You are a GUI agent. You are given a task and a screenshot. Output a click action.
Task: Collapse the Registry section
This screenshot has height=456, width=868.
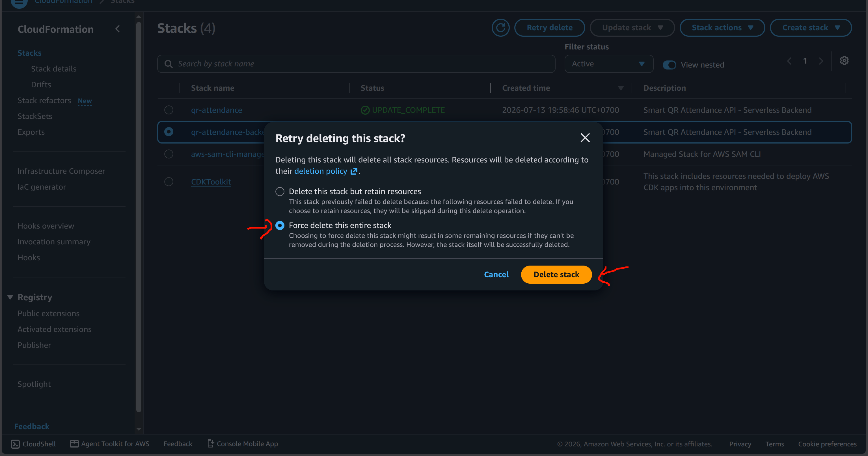[10, 298]
